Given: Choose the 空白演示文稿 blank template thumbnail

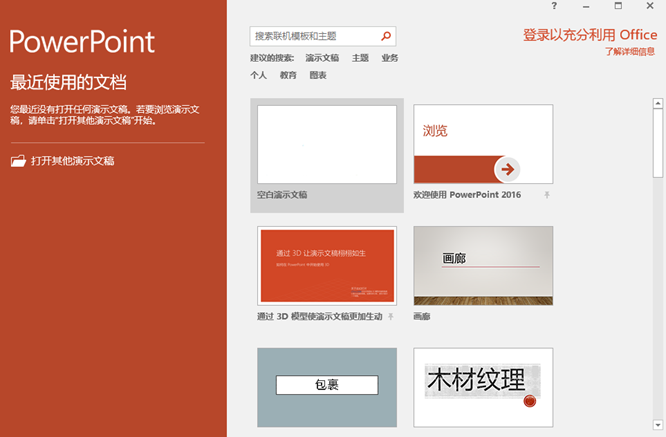Looking at the screenshot, I should pyautogui.click(x=327, y=144).
